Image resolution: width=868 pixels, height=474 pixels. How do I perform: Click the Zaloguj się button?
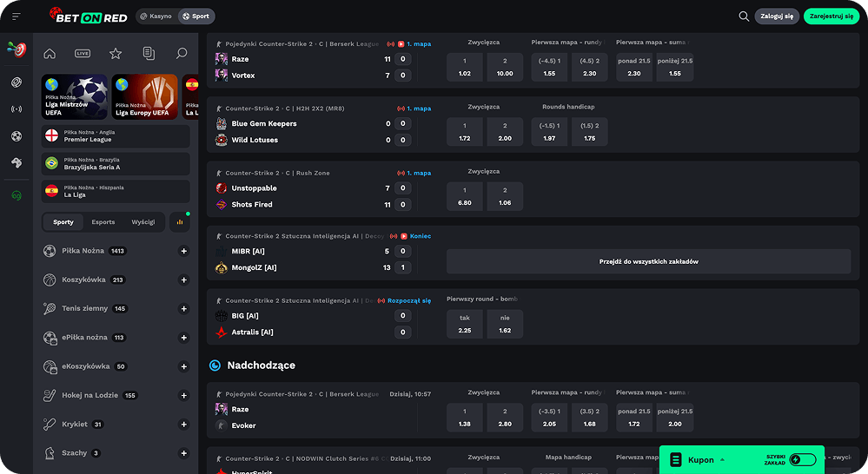(777, 16)
